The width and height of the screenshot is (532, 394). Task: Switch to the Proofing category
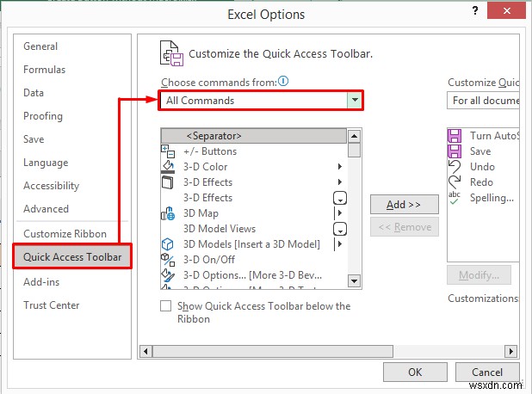(43, 116)
